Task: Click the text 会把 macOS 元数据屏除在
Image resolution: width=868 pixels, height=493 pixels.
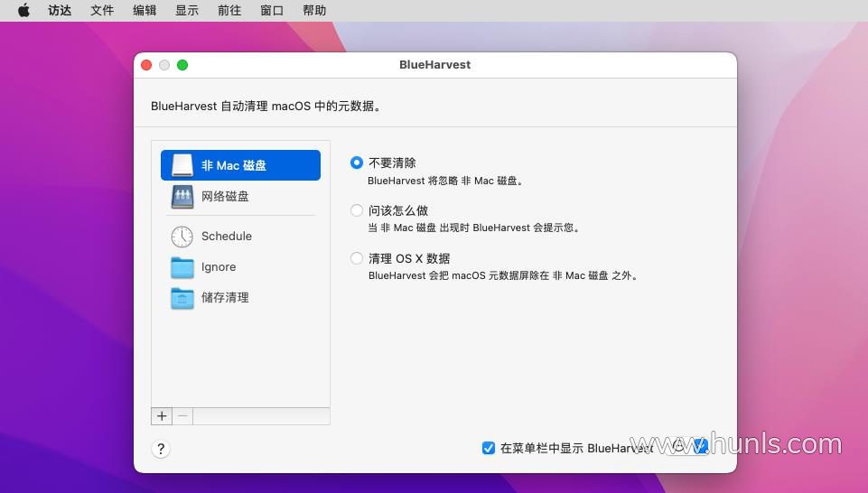Action: [x=489, y=275]
